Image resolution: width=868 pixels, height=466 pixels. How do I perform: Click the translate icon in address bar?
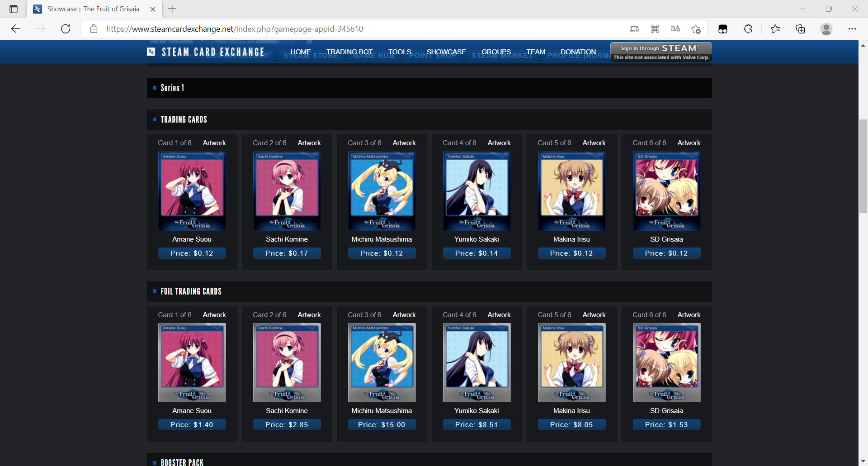click(675, 29)
